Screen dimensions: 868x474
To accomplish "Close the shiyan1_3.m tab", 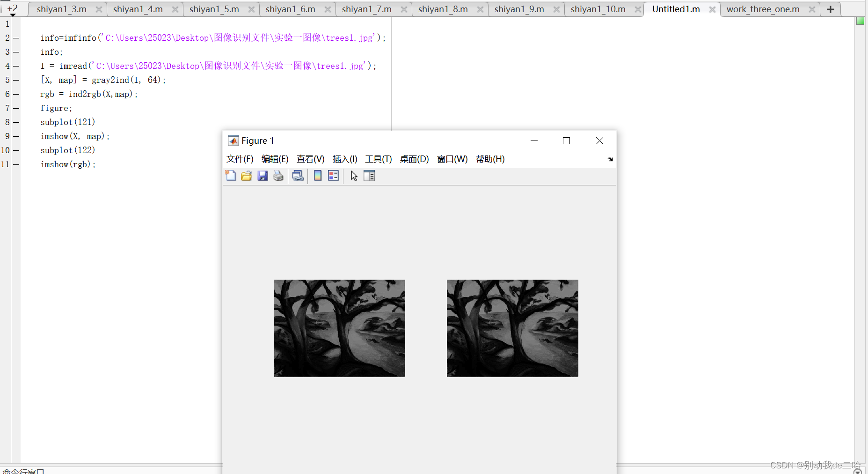I will click(99, 9).
